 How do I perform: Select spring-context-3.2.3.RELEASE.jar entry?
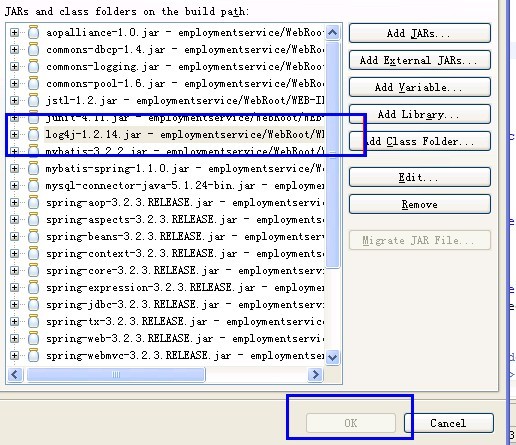[x=184, y=253]
